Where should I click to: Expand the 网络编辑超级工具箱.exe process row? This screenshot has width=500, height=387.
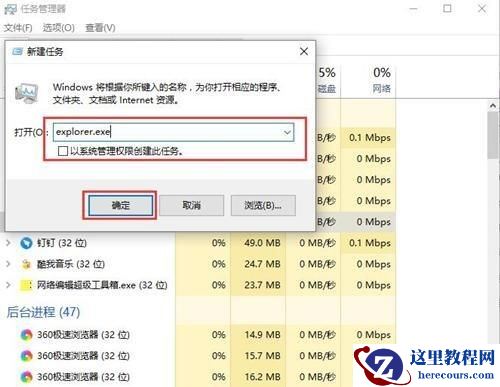tap(8, 285)
